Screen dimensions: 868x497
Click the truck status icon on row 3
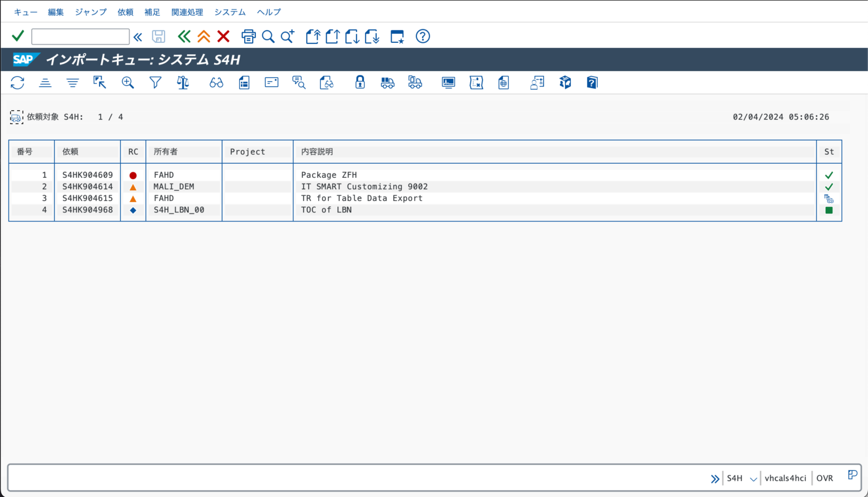click(x=828, y=198)
